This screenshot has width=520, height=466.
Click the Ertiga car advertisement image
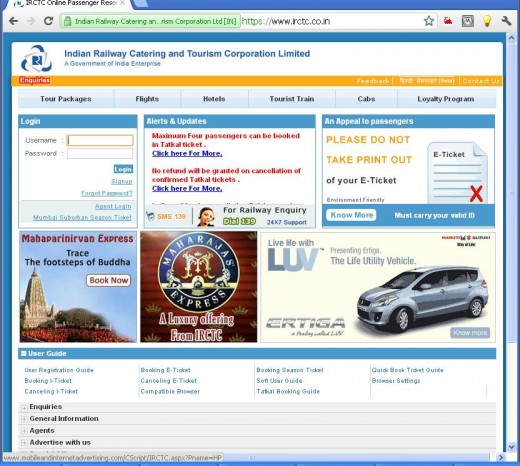378,287
